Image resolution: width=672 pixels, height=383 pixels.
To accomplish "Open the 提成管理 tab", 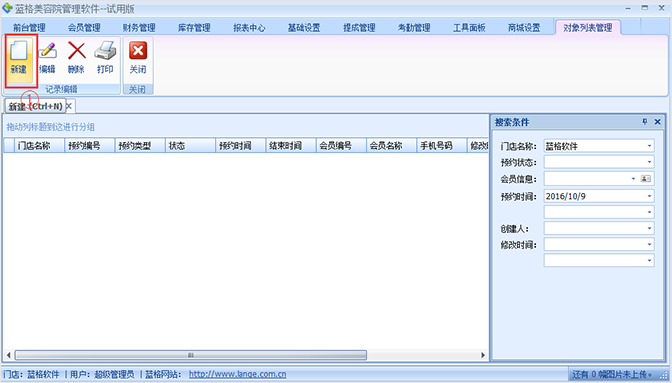I will (359, 28).
